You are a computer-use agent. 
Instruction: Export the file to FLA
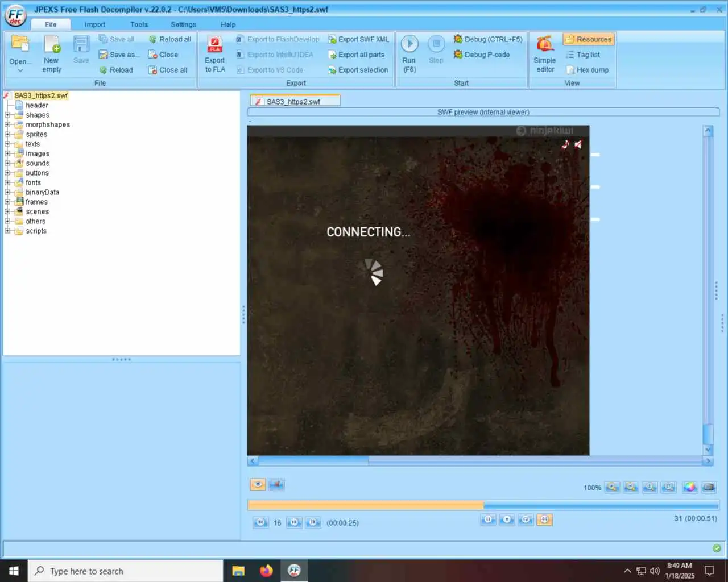(x=215, y=54)
